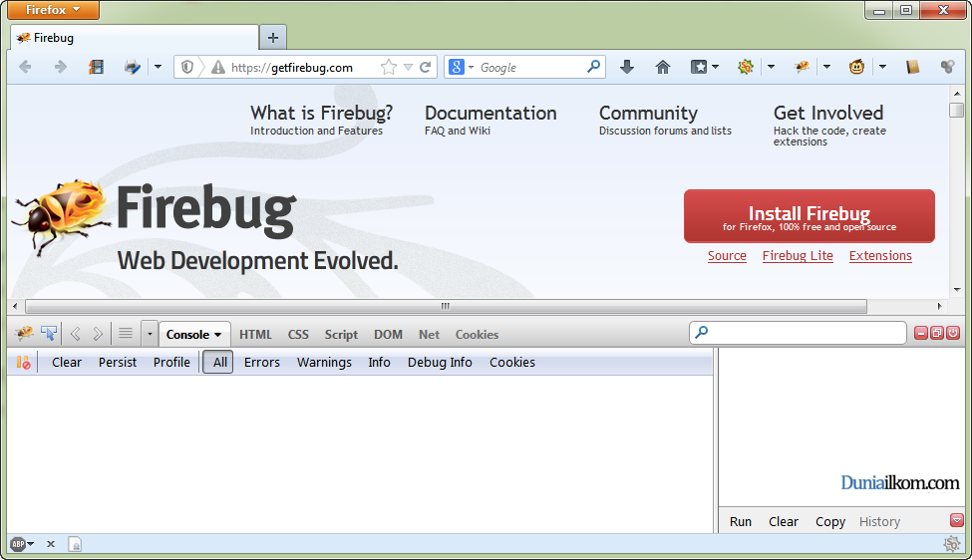
Task: Switch to the HTML panel tab
Action: (x=255, y=335)
